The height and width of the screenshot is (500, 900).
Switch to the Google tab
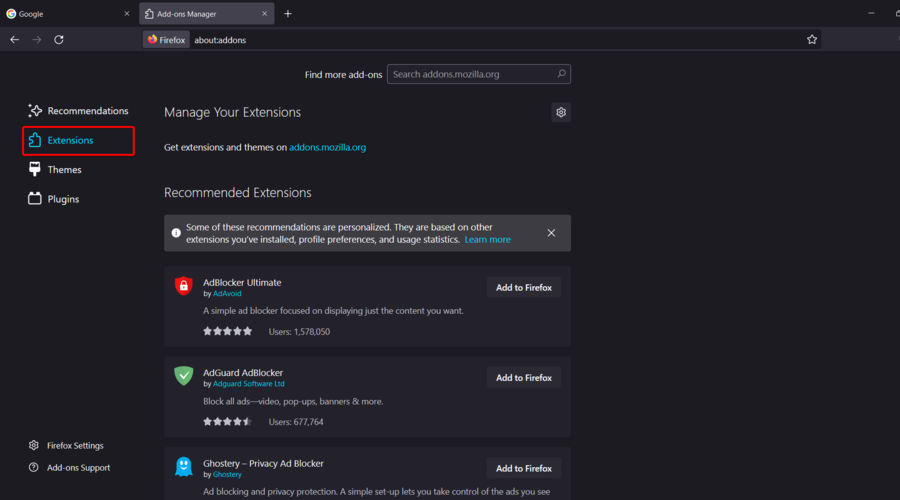click(x=68, y=14)
